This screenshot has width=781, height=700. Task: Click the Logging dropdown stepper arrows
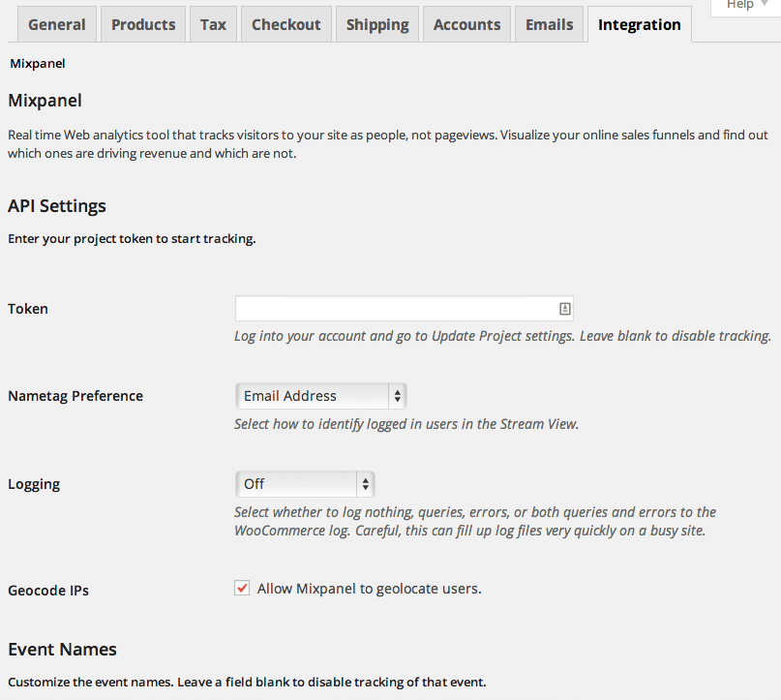[366, 483]
